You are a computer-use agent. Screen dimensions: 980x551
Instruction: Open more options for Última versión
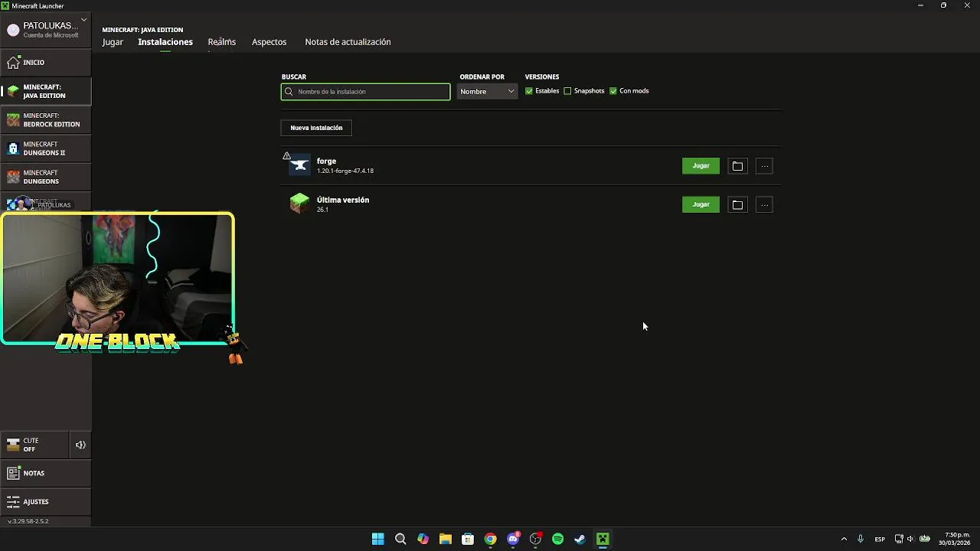[764, 204]
